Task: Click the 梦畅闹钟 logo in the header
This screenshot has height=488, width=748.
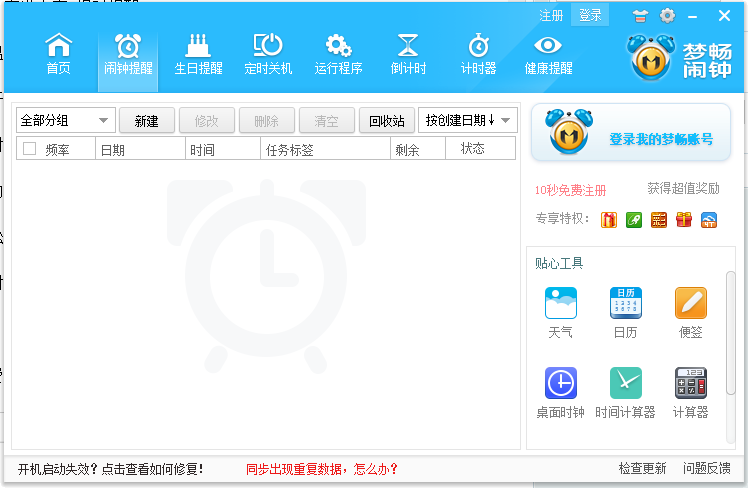Action: pos(679,58)
